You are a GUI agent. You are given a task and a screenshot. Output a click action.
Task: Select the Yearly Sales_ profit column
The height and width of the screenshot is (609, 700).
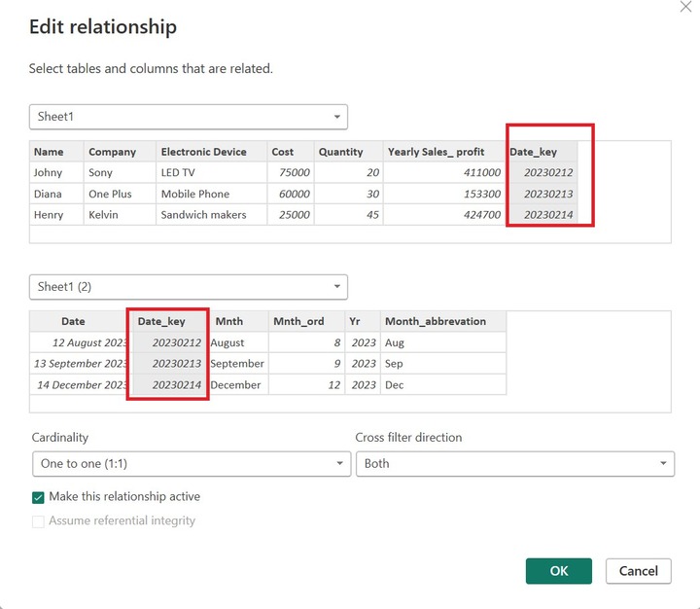[x=436, y=152]
